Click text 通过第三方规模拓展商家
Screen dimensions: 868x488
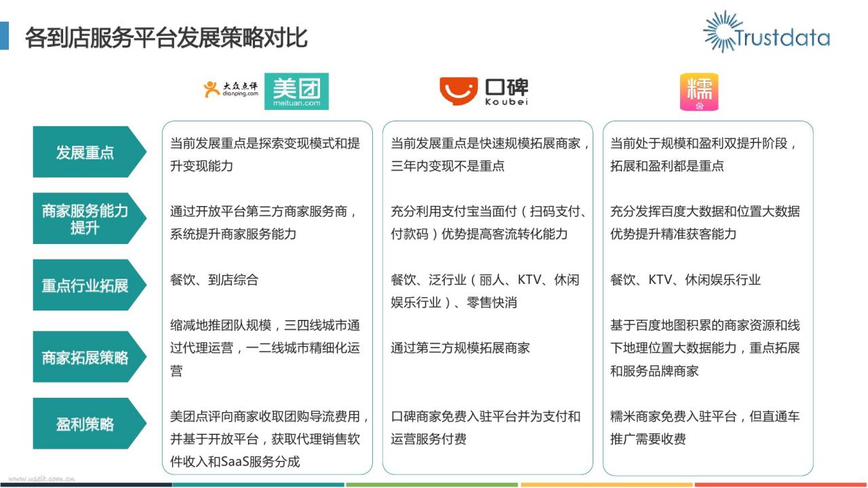[x=460, y=348]
